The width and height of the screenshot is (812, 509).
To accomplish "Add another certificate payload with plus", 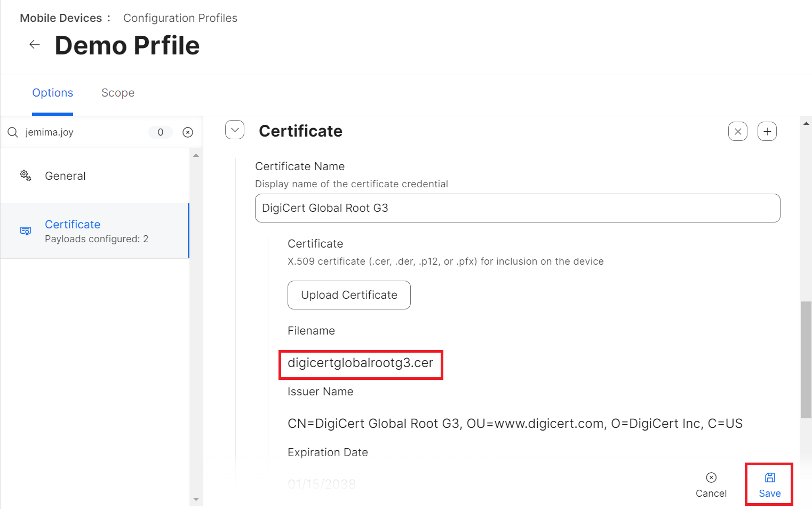I will 767,131.
